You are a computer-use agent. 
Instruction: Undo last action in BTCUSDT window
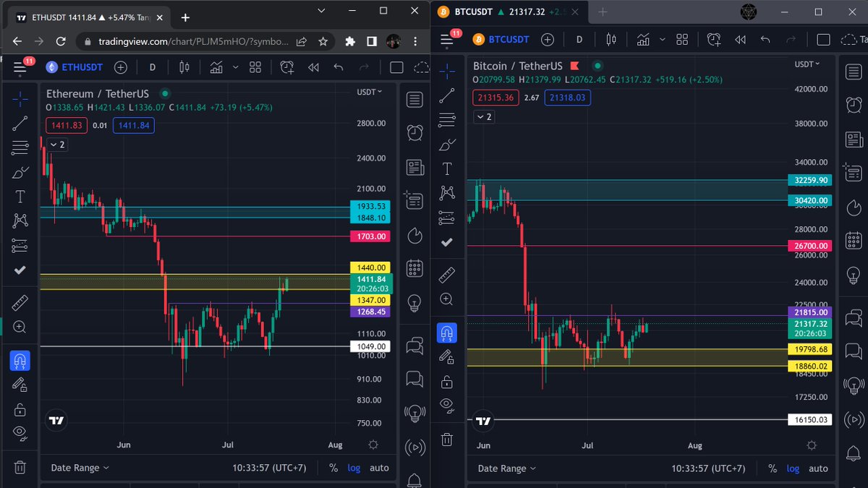pyautogui.click(x=765, y=39)
